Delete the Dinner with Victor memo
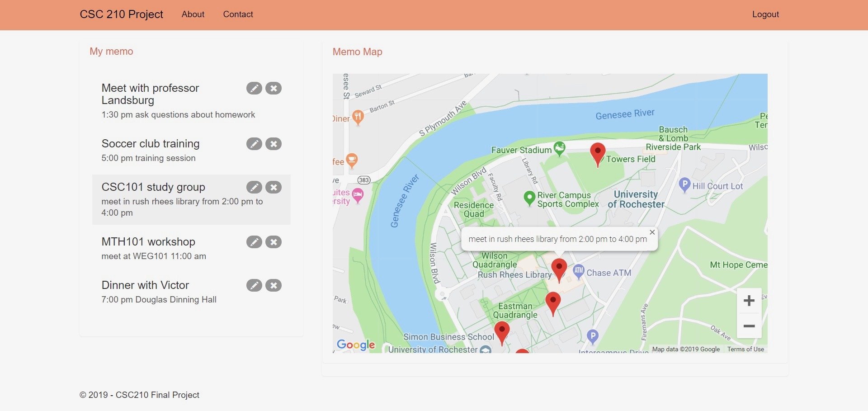The width and height of the screenshot is (868, 411). click(274, 285)
